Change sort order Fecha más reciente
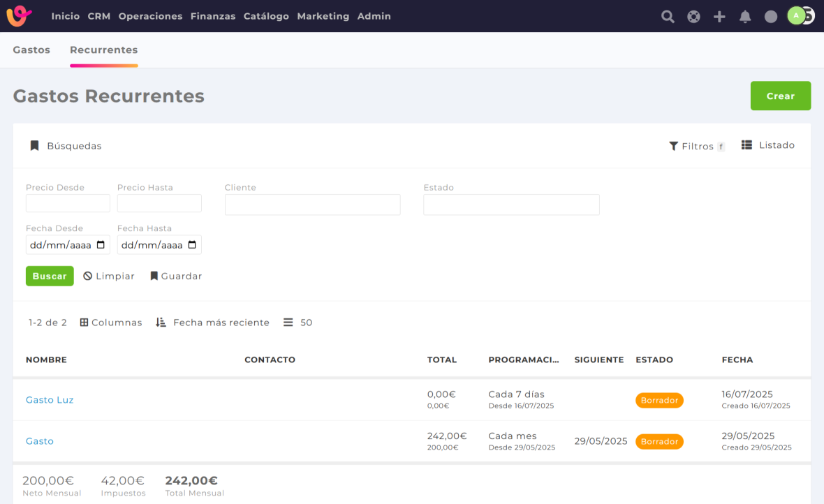Image resolution: width=824 pixels, height=504 pixels. (x=212, y=323)
